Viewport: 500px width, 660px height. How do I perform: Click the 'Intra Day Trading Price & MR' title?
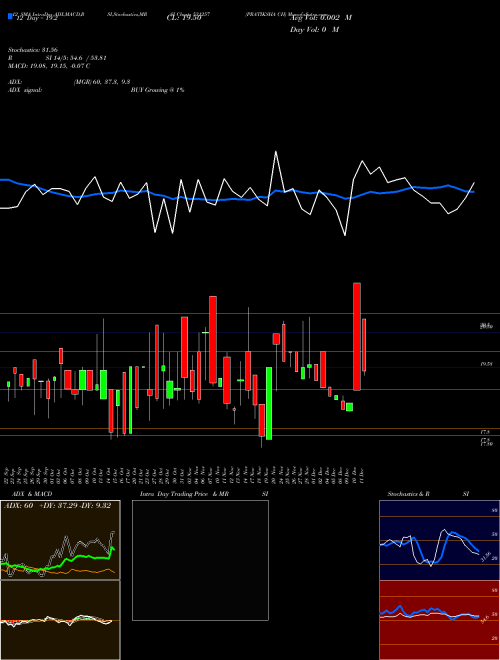[184, 494]
